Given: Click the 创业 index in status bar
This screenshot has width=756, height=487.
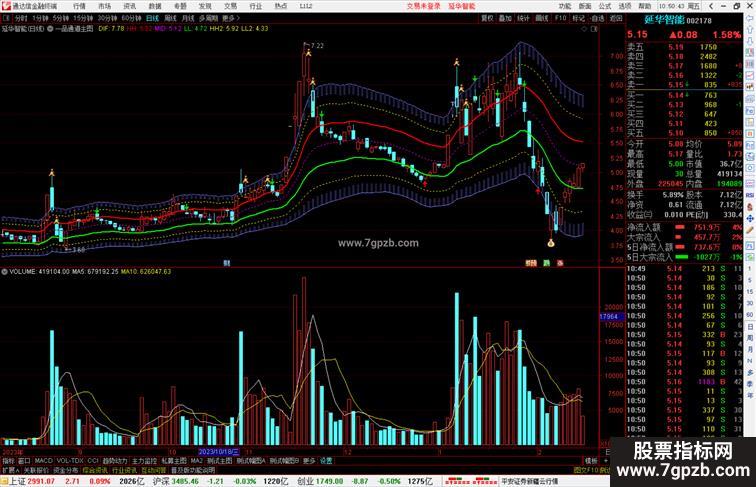Looking at the screenshot, I should coord(305,481).
